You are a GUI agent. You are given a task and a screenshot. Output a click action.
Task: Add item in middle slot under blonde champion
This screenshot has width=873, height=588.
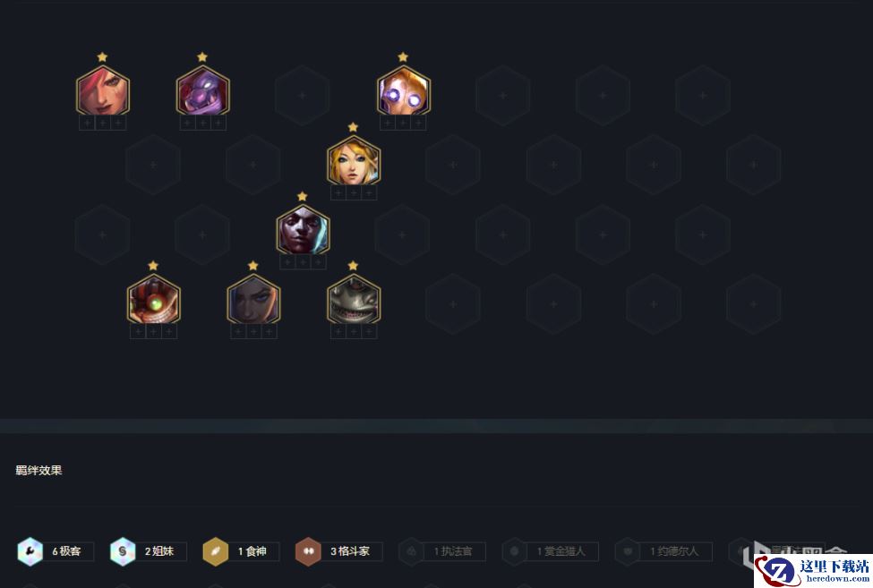pyautogui.click(x=354, y=193)
